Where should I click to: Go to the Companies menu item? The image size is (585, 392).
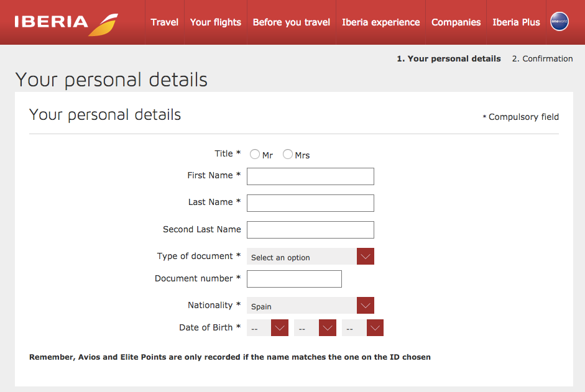point(456,22)
